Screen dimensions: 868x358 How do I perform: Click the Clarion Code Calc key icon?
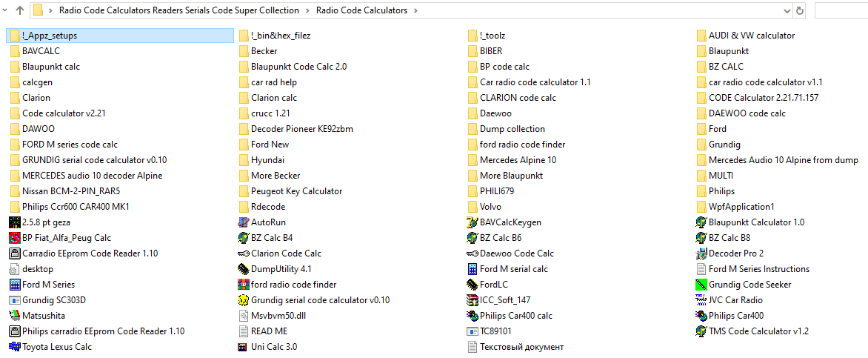[x=242, y=253]
